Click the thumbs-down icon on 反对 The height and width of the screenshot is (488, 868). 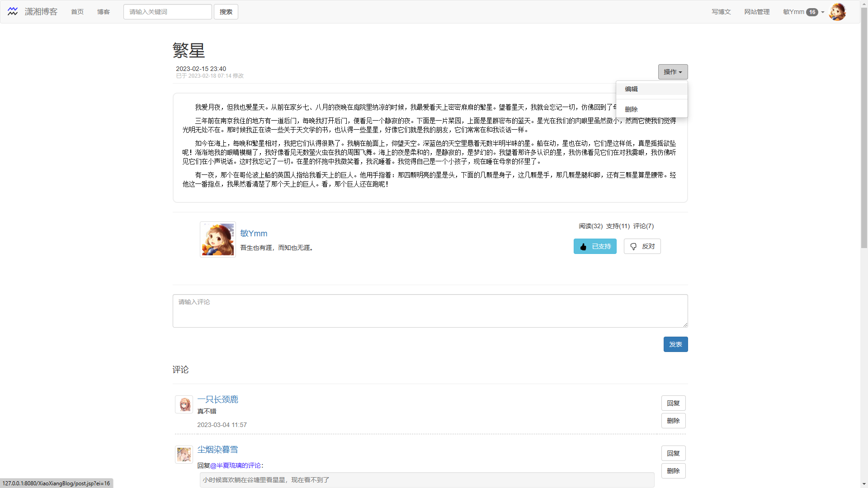coord(633,246)
